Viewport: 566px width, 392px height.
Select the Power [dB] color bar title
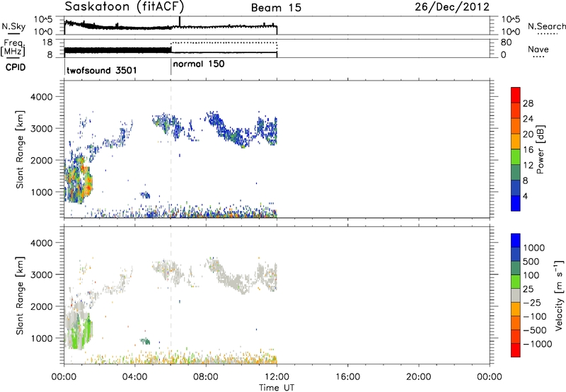[540, 149]
